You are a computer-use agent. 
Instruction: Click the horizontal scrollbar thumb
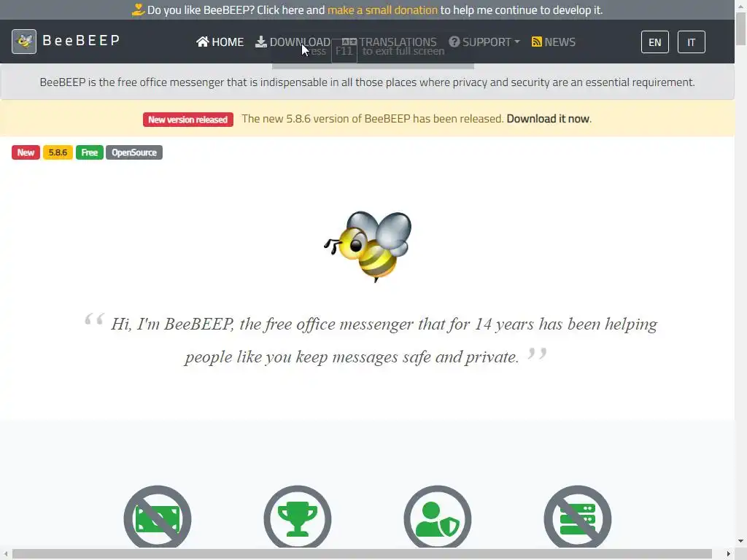(x=362, y=554)
